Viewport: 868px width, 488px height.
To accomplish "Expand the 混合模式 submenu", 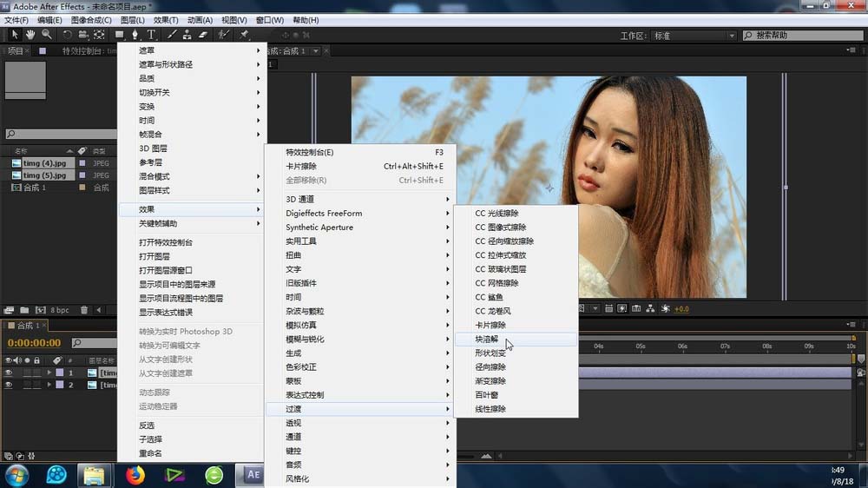I will 193,176.
